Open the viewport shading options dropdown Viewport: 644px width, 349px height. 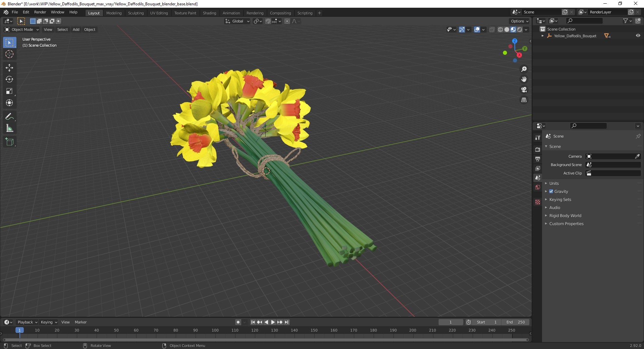pyautogui.click(x=526, y=30)
